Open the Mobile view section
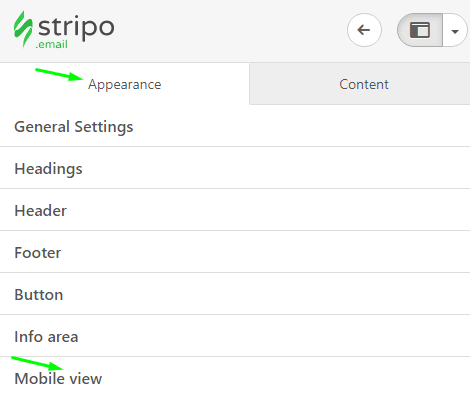 (x=235, y=377)
